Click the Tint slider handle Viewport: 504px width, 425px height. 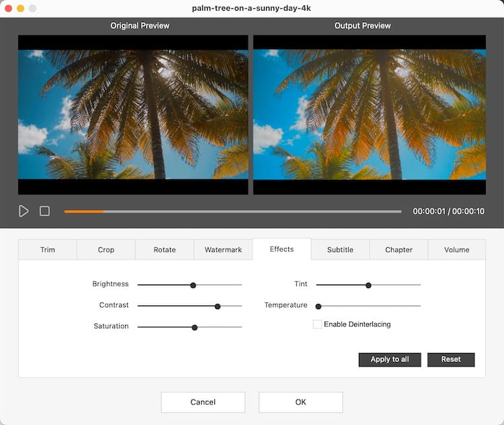(x=368, y=285)
